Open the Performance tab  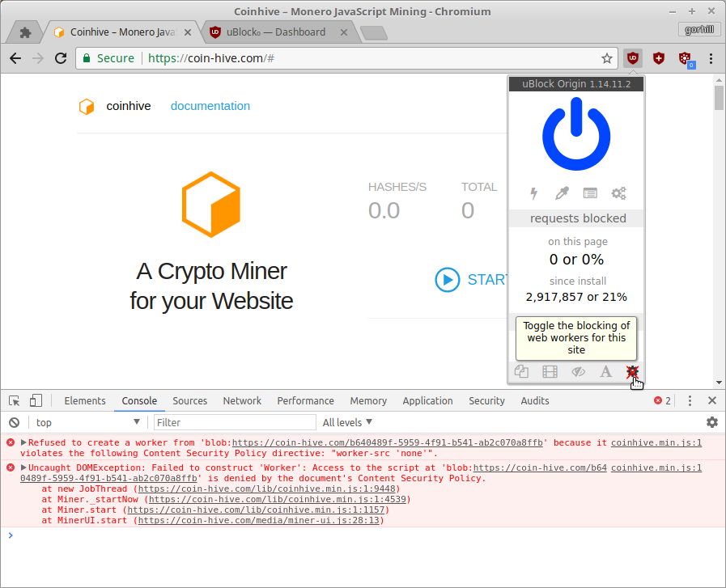click(306, 400)
